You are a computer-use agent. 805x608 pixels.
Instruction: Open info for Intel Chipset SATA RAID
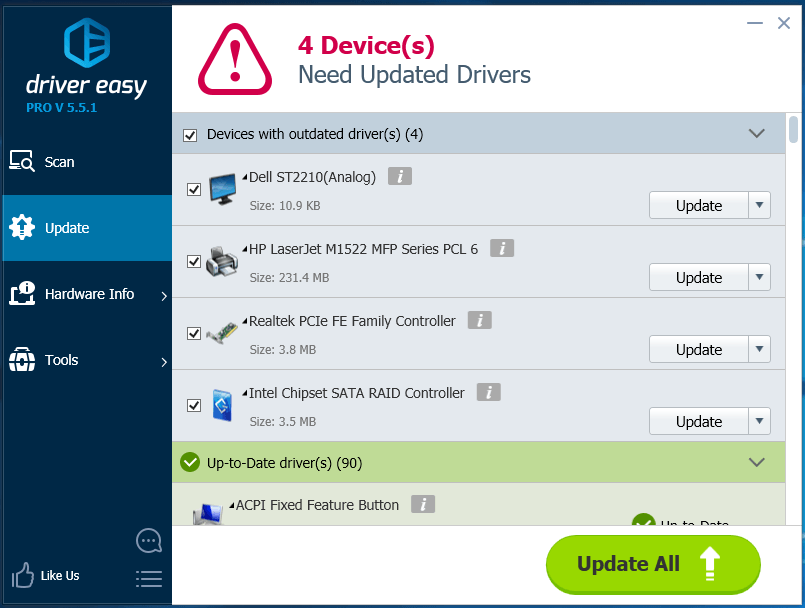pos(489,392)
